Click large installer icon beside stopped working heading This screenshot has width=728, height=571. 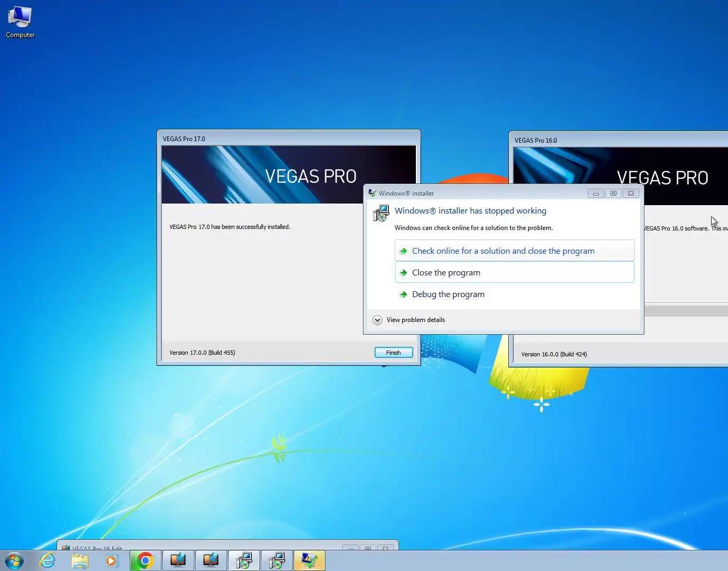pyautogui.click(x=381, y=213)
